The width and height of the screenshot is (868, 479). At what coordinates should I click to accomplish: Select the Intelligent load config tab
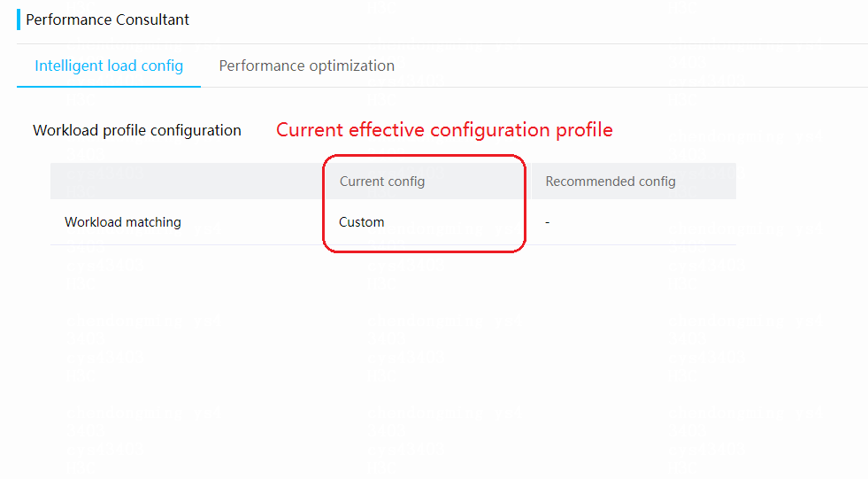(109, 66)
